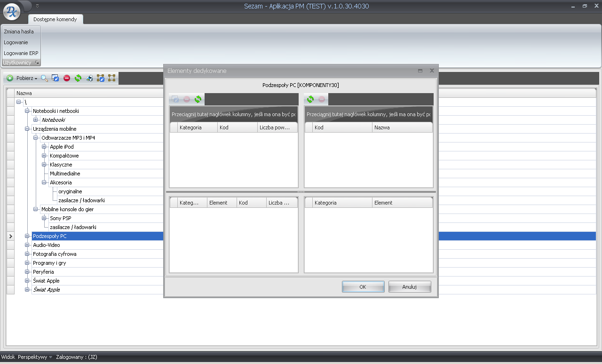
Task: Select the italic Świat Apple row
Action: 46,290
